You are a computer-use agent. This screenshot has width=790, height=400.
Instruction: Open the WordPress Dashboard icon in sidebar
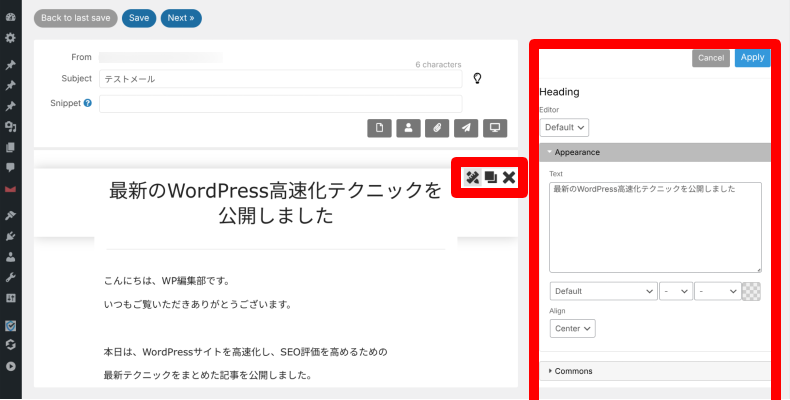click(x=11, y=17)
